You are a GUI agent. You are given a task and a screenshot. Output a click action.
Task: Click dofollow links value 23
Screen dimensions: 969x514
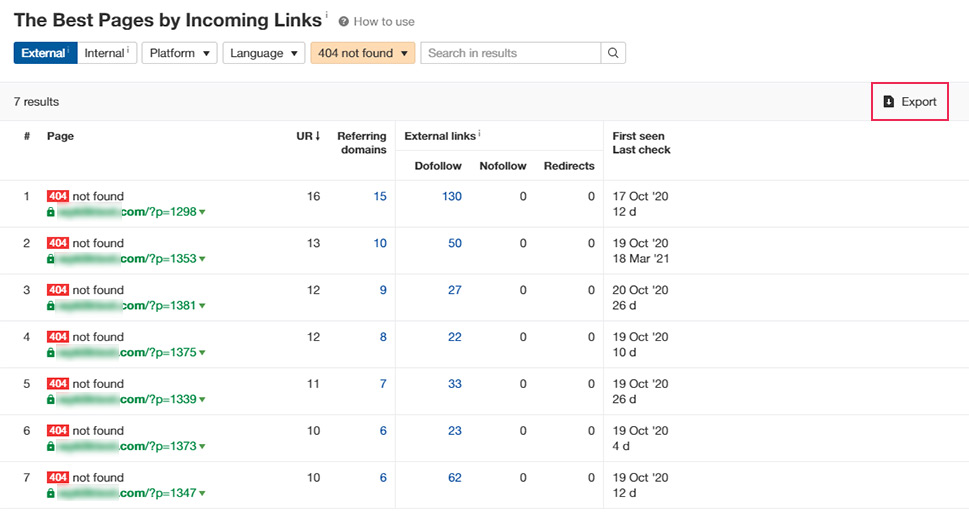click(455, 431)
